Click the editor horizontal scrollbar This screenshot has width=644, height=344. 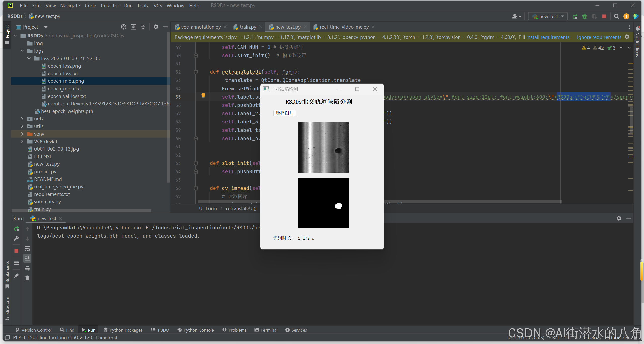(x=453, y=202)
